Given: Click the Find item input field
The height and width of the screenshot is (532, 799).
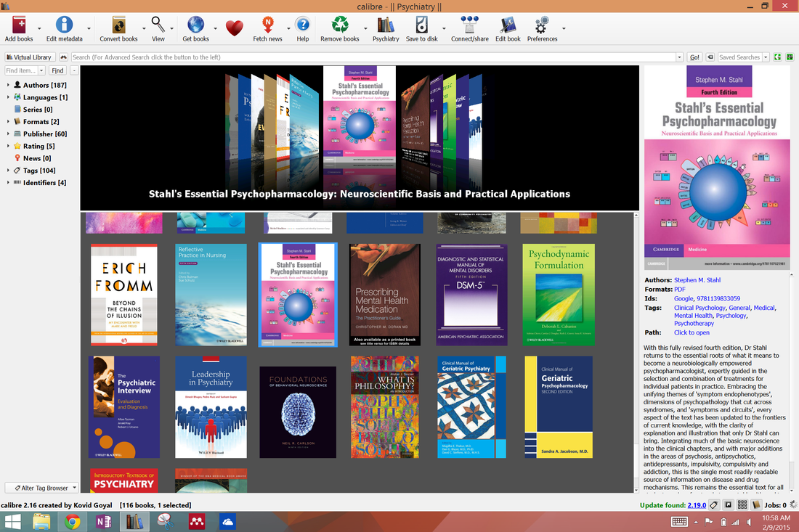Looking at the screenshot, I should click(x=21, y=70).
